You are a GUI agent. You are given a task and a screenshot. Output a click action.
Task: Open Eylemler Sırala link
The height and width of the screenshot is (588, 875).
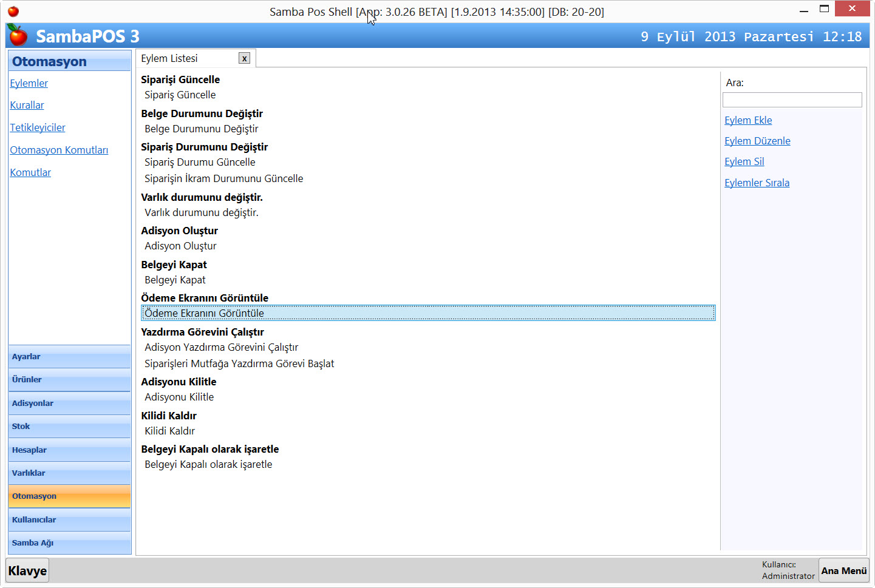(757, 183)
